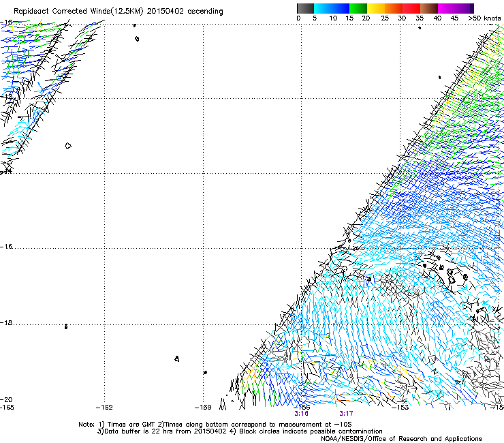Click the longitude label '-159'
The image size is (504, 443).
click(203, 408)
